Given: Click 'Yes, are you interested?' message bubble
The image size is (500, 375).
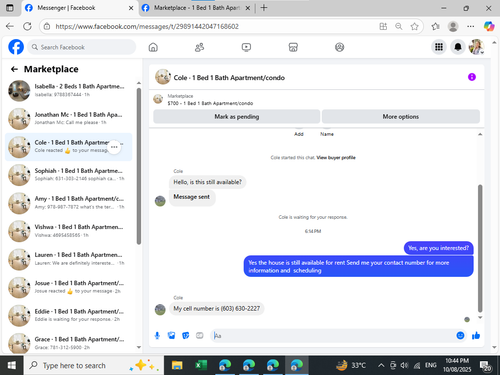Looking at the screenshot, I should (439, 248).
